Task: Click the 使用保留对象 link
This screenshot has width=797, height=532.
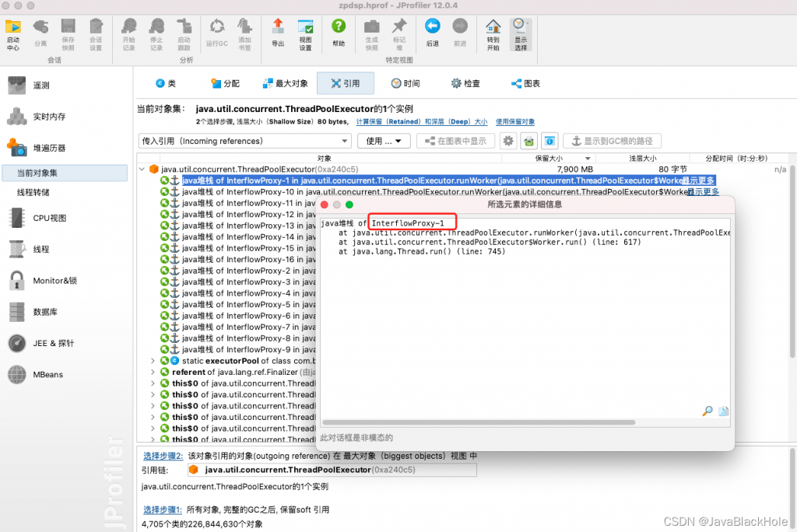Action: [x=515, y=122]
